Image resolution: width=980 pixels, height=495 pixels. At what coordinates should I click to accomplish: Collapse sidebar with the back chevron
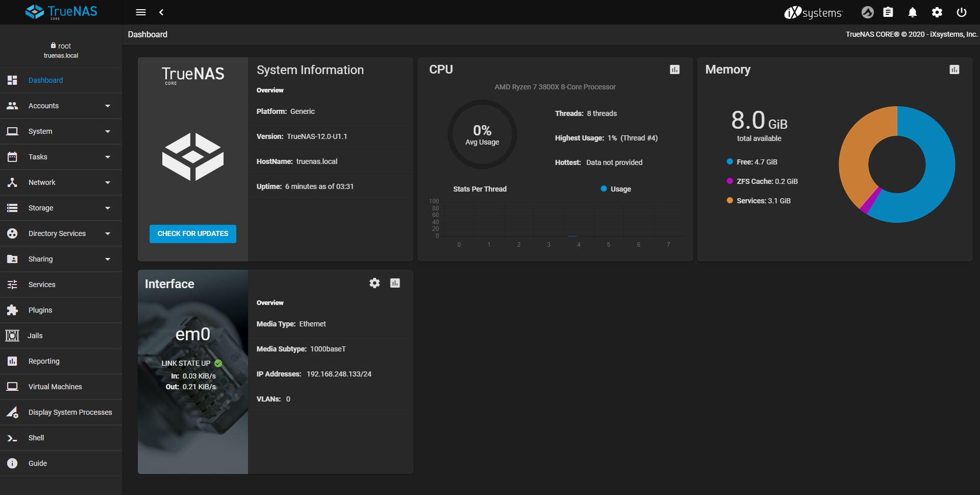pos(161,12)
